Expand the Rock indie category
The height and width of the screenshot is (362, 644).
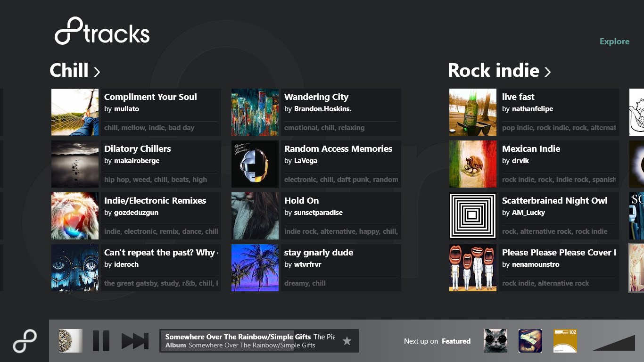(497, 70)
